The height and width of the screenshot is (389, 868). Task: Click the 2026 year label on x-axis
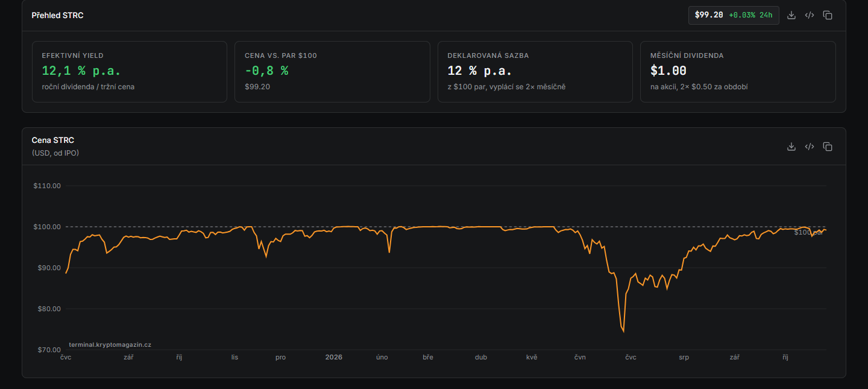point(333,357)
